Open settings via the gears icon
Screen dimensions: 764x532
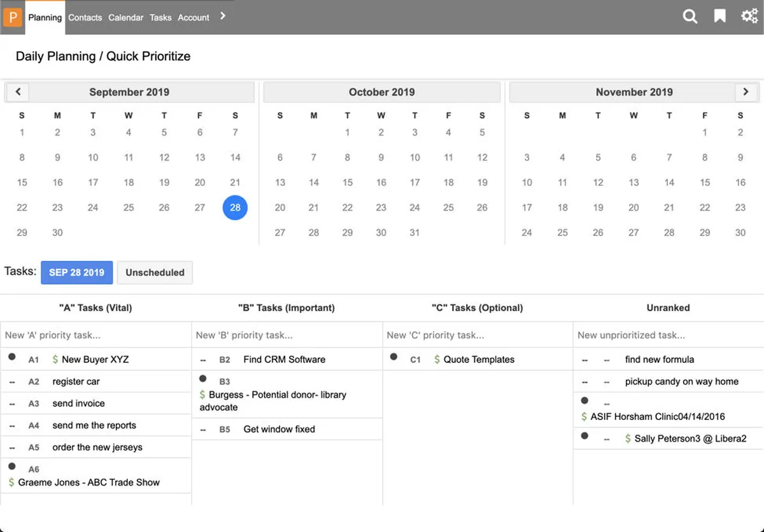[749, 17]
